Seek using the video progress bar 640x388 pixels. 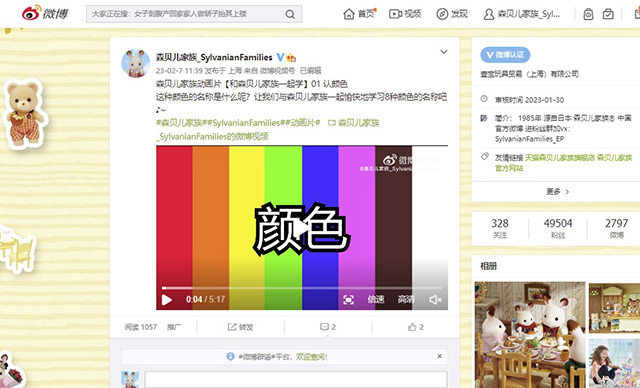tap(302, 288)
